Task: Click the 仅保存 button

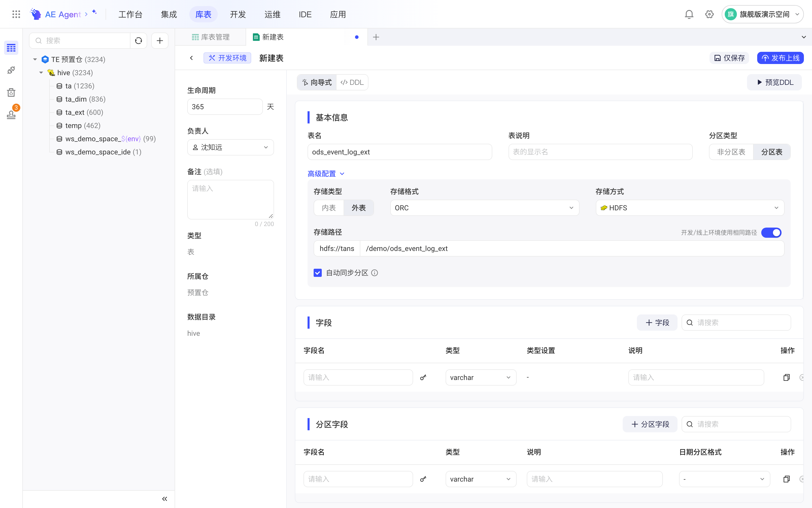Action: [729, 58]
